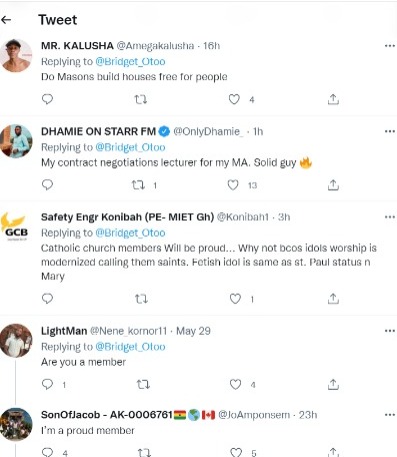Open @Bridget_Otoo link in LightMan's reply
This screenshot has width=397, height=457.
click(130, 347)
